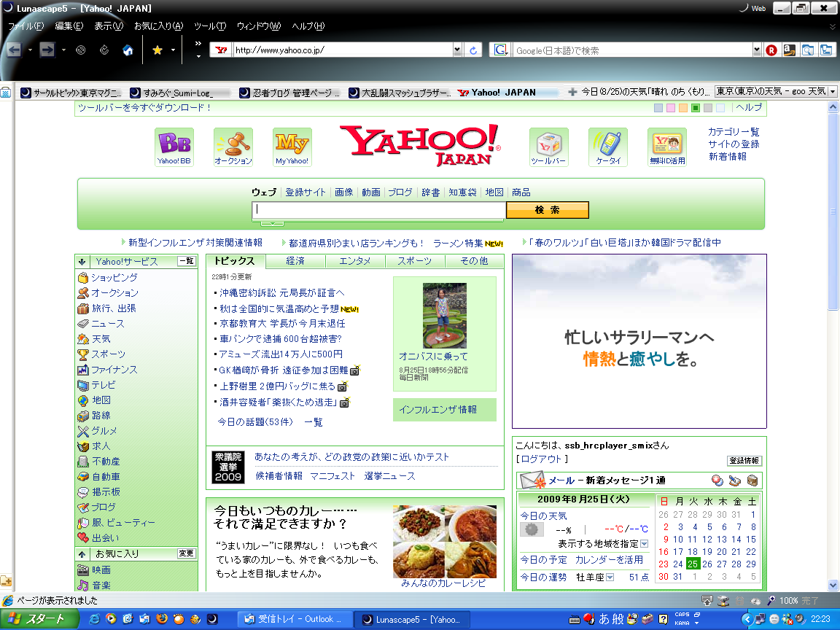Toggle CAPS KANA indicator in the language bar
Screen dimensions: 840x630
pyautogui.click(x=682, y=619)
